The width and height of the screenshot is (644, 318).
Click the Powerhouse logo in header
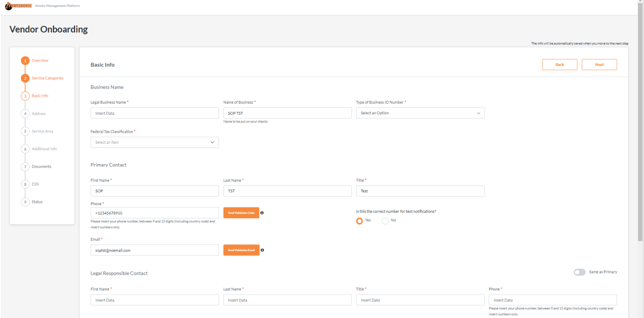point(18,6)
